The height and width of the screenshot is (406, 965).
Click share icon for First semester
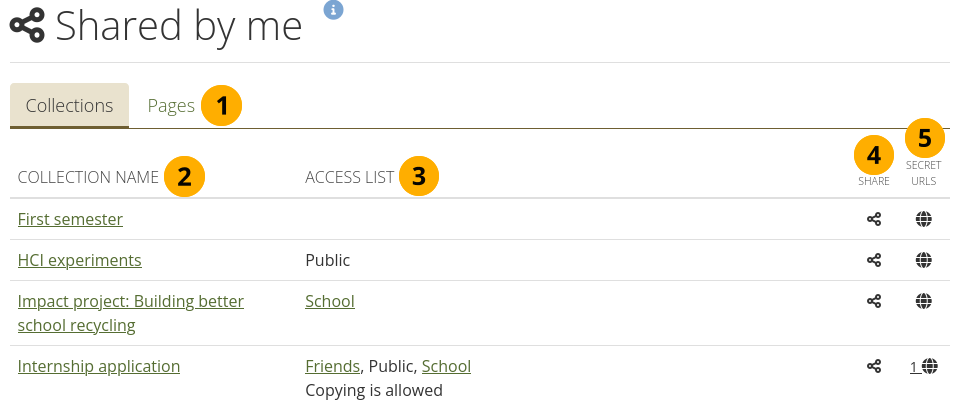874,219
